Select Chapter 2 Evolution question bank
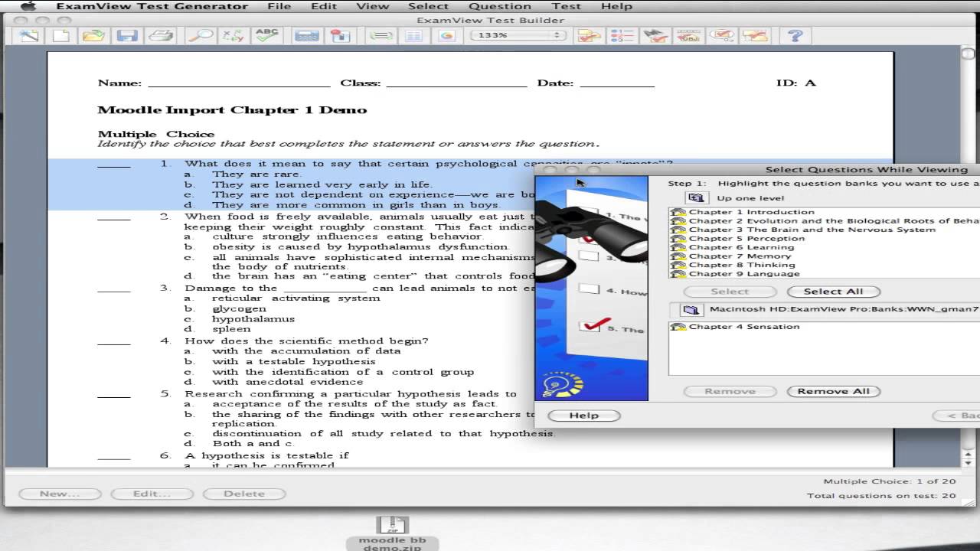This screenshot has width=980, height=551. (x=825, y=221)
